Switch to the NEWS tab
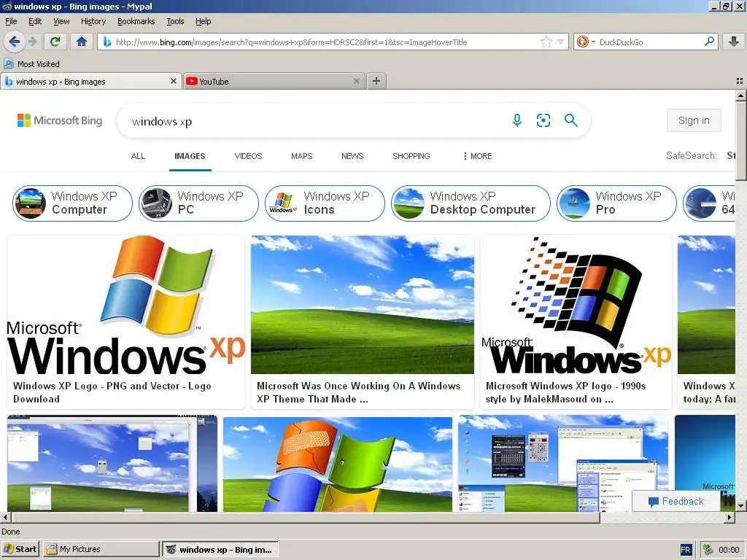 pos(352,156)
